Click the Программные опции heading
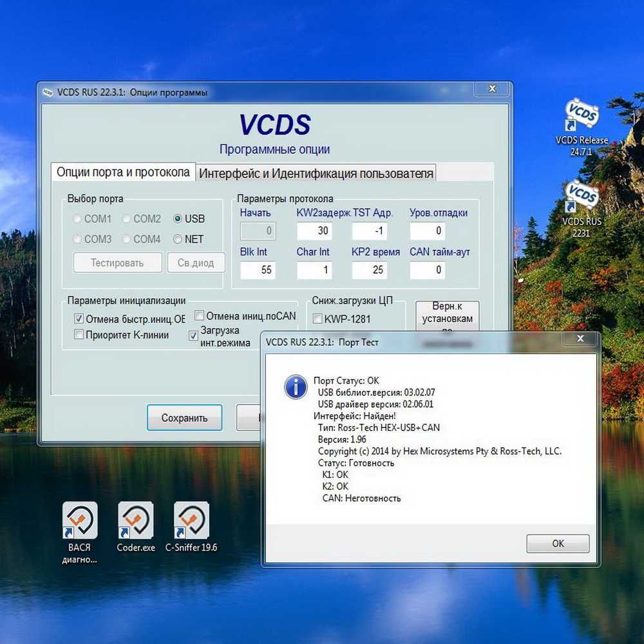The width and height of the screenshot is (644, 644). pyautogui.click(x=274, y=149)
